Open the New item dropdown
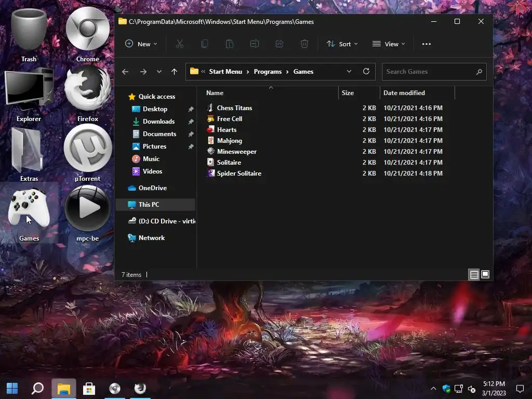The height and width of the screenshot is (399, 532). click(141, 44)
